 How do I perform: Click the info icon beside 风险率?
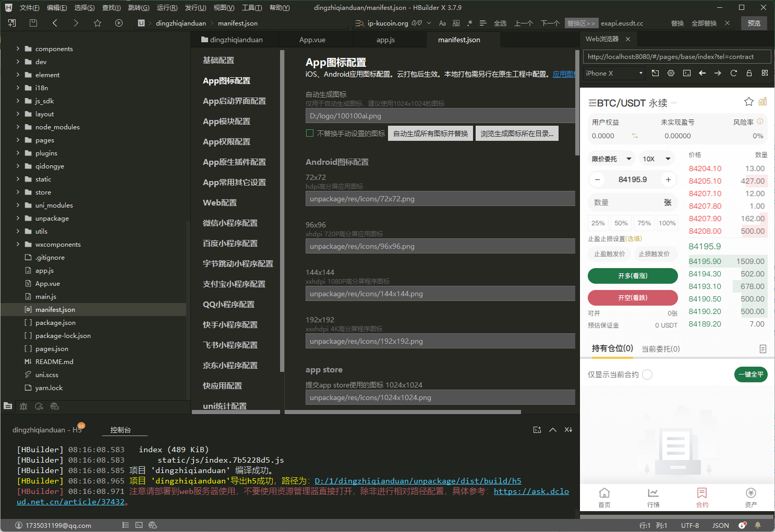coord(760,122)
